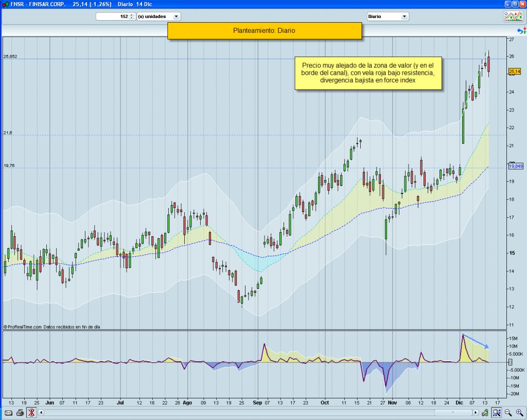Click the green arrow icon beside the scrollbar
The width and height of the screenshot is (527, 420).
click(x=485, y=413)
